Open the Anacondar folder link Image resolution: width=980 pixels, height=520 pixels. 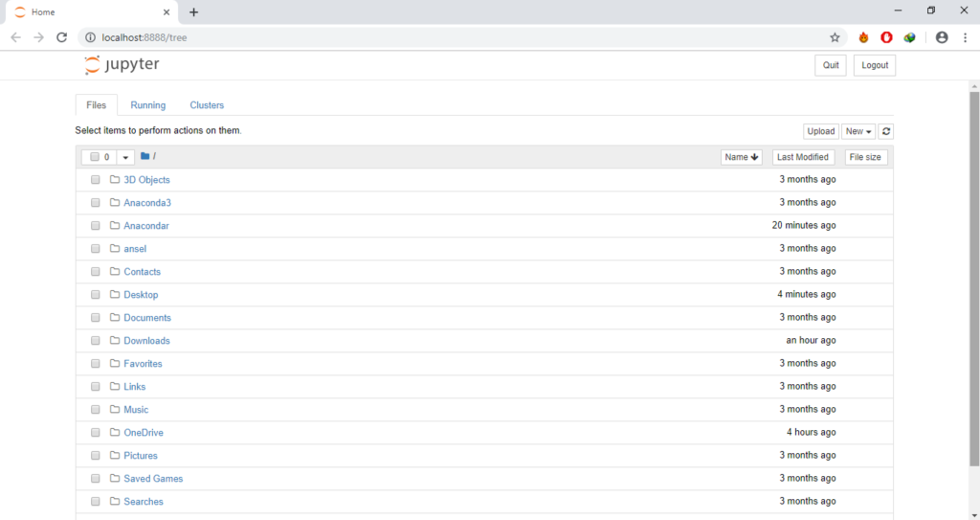click(x=146, y=226)
